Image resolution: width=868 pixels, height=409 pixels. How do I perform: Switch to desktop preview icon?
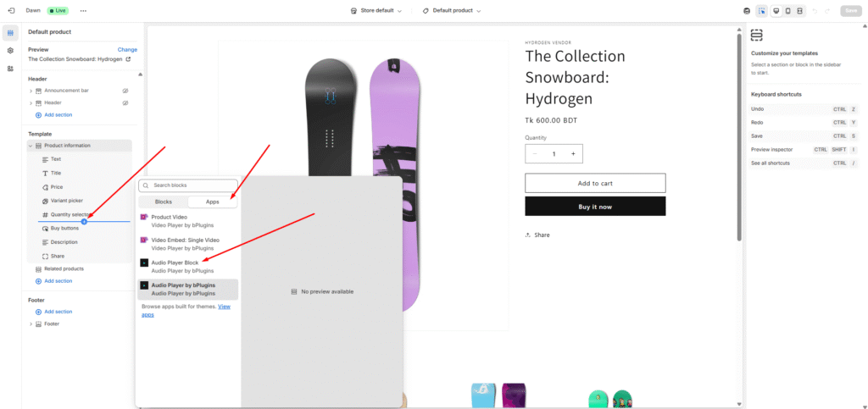click(776, 11)
